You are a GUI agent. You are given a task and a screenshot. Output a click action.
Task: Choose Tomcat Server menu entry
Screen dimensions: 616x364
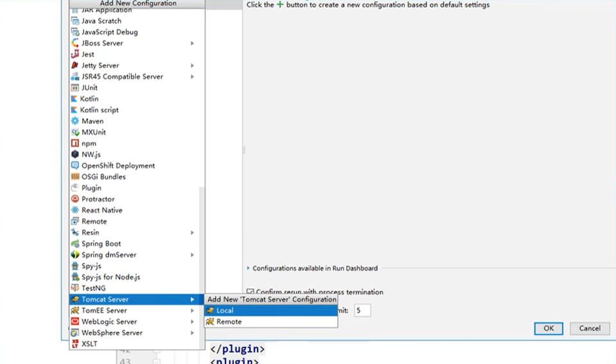[x=136, y=299]
